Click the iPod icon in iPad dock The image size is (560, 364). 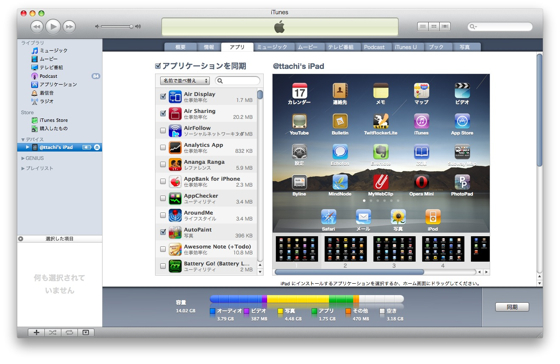pyautogui.click(x=433, y=217)
